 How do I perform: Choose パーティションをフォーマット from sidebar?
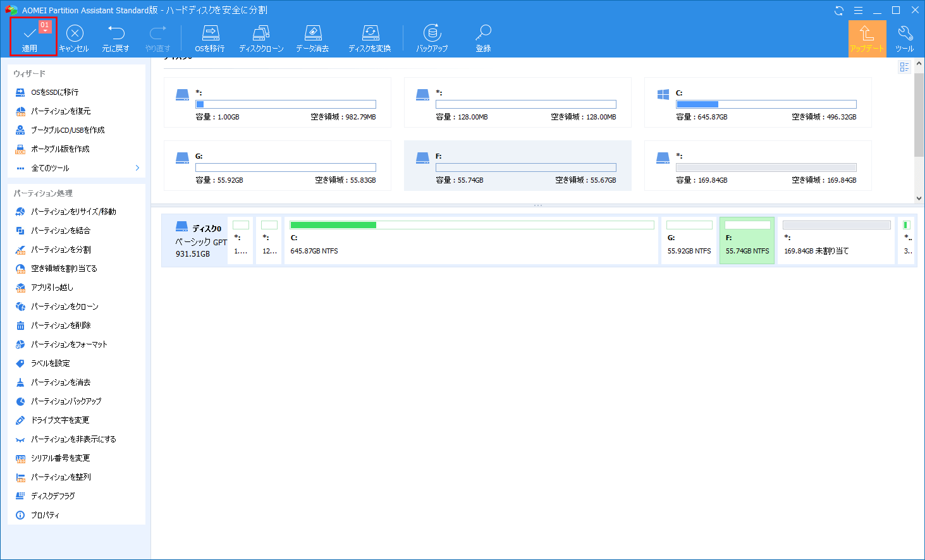coord(69,344)
